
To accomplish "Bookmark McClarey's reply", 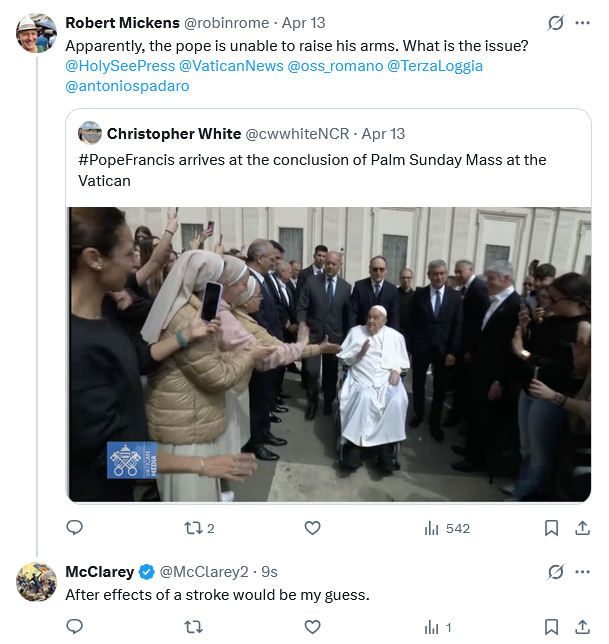I will tap(550, 627).
